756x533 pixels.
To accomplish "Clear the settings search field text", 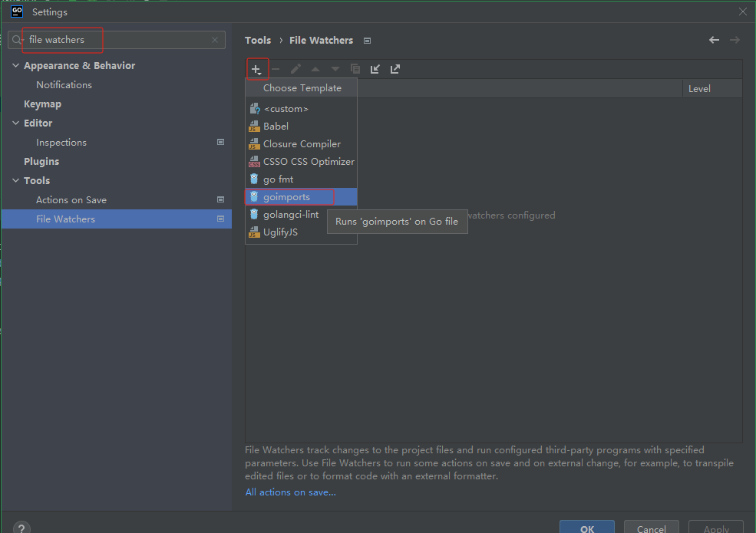I will (215, 40).
